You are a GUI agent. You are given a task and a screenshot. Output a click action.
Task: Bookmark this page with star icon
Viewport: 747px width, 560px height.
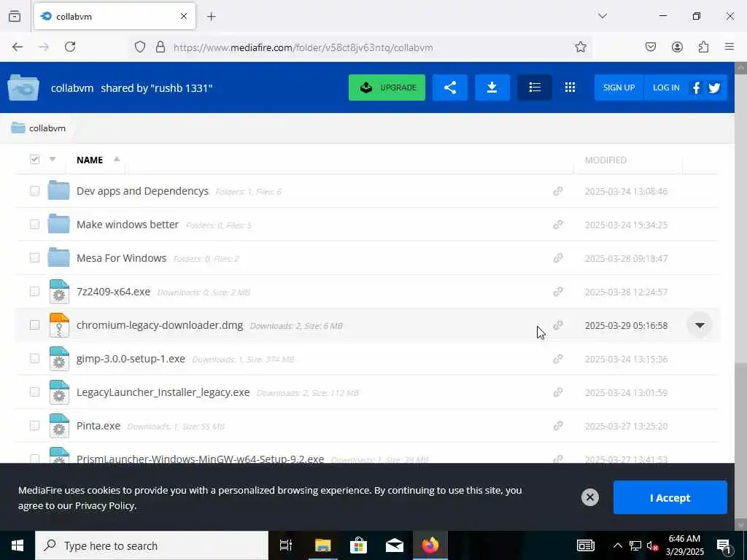click(x=580, y=47)
